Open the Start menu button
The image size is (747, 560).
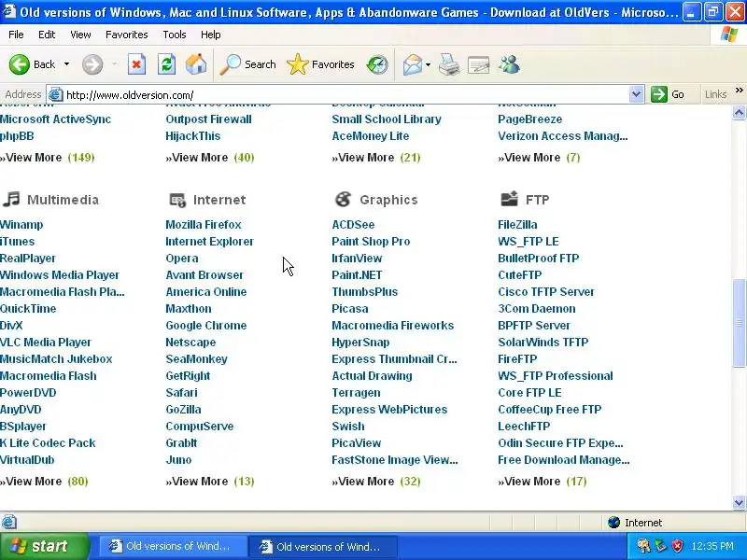(44, 546)
